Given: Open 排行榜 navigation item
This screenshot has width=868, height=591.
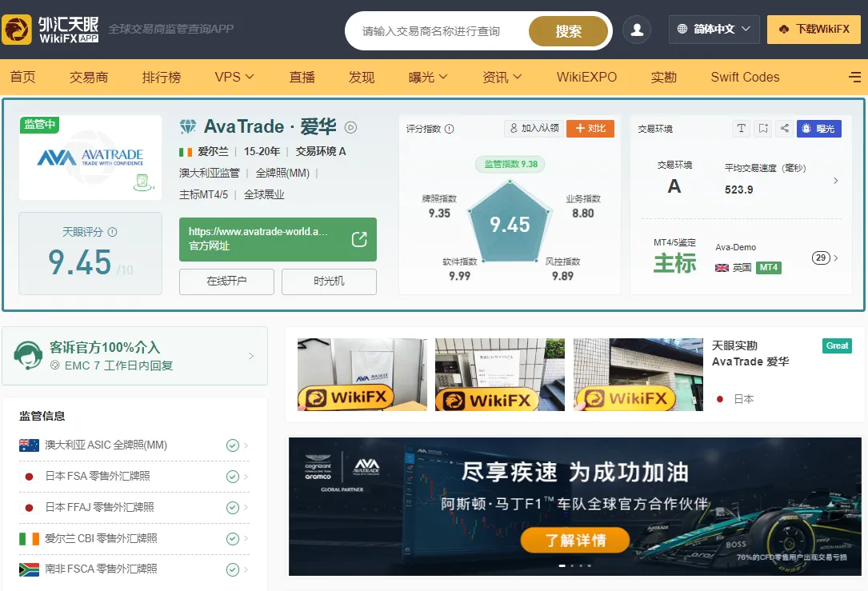Looking at the screenshot, I should tap(161, 77).
